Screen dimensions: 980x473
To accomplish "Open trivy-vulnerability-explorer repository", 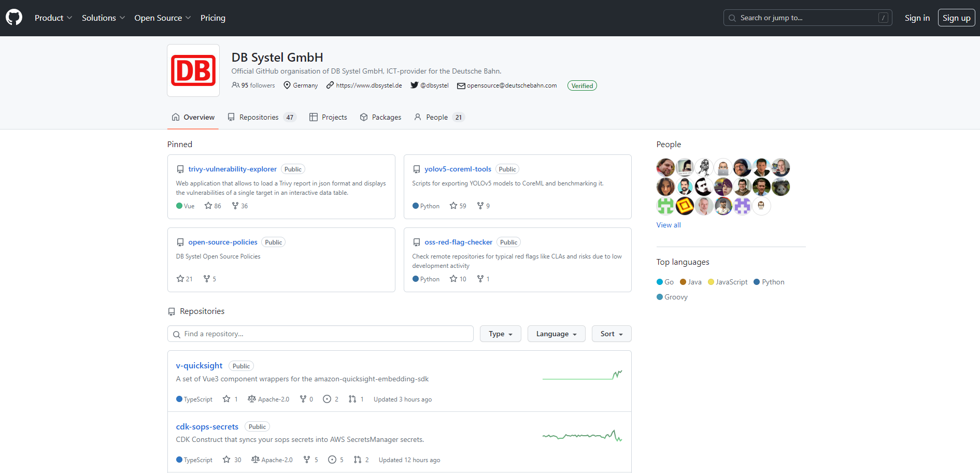I will coord(233,169).
